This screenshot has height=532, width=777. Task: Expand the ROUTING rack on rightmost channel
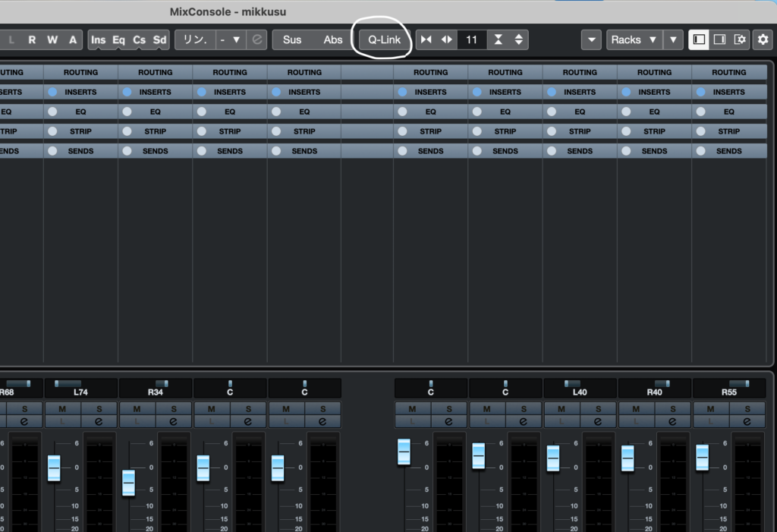coord(729,72)
